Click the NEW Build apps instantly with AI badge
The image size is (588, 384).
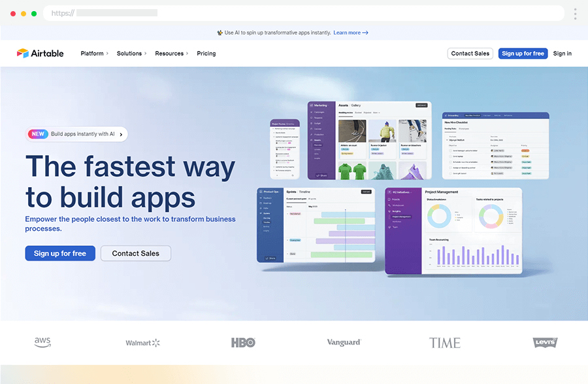(x=76, y=134)
